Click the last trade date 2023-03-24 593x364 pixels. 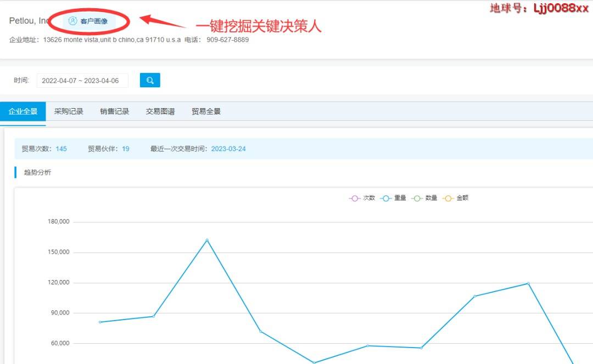(x=228, y=149)
